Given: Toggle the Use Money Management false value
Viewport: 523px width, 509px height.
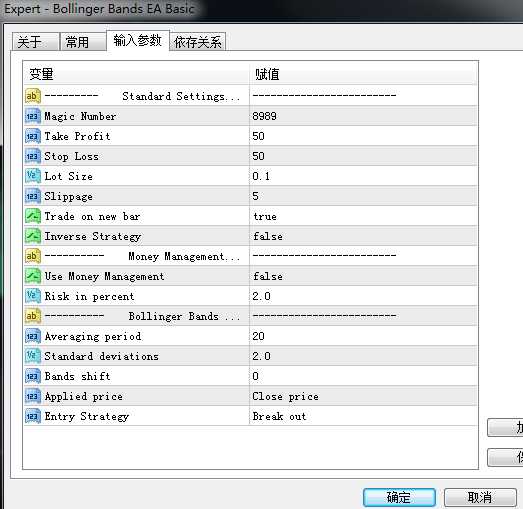Looking at the screenshot, I should click(363, 276).
